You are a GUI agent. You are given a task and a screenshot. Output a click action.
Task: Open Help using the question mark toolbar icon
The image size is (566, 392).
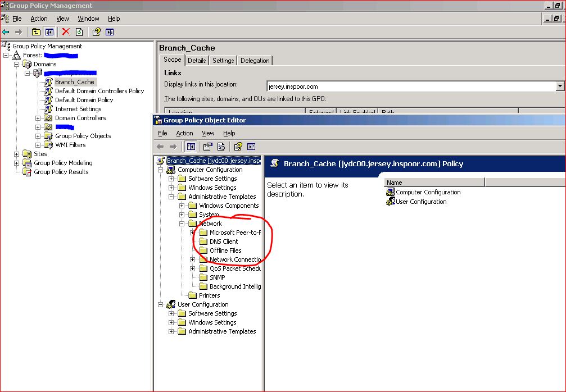point(97,32)
